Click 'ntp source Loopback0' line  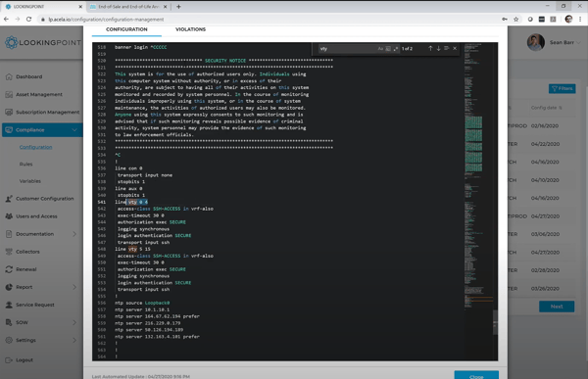coord(142,303)
